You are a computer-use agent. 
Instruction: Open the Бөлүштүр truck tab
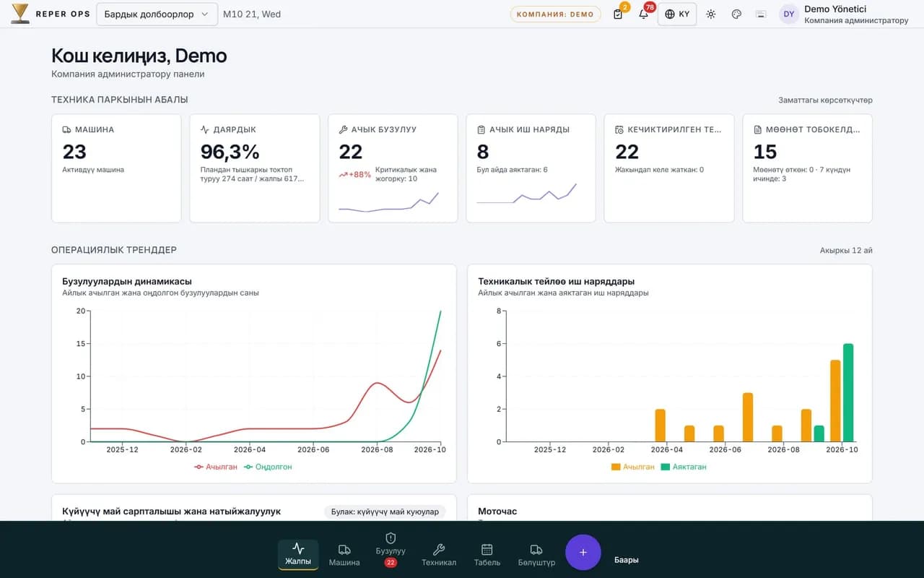point(536,554)
